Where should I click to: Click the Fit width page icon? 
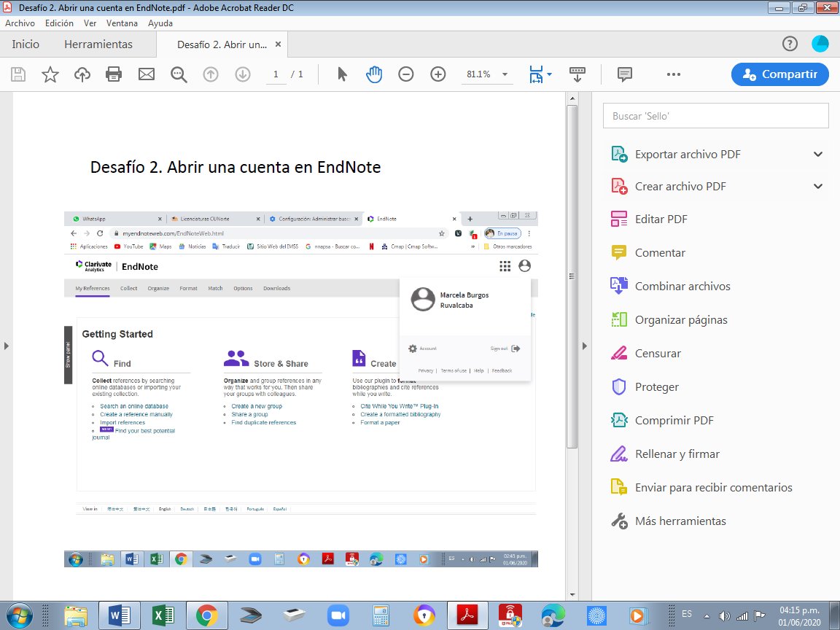pyautogui.click(x=536, y=74)
